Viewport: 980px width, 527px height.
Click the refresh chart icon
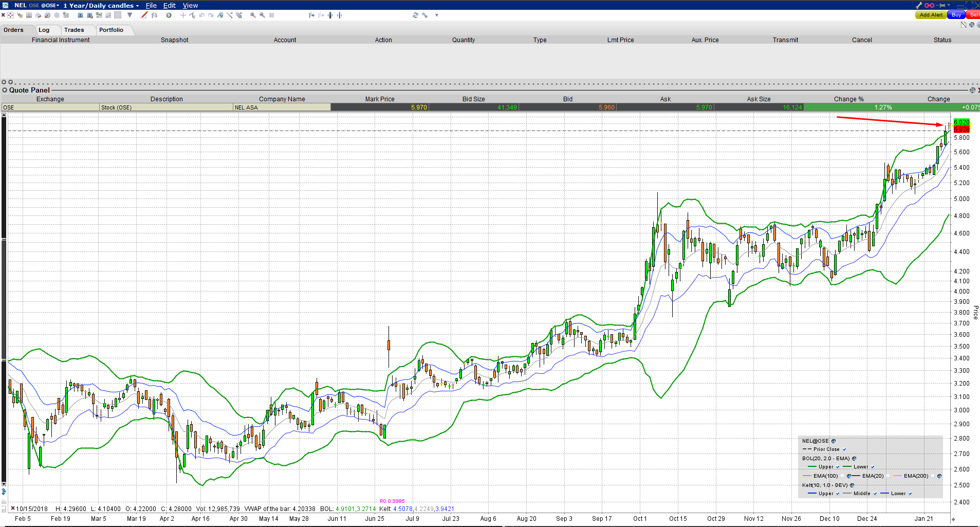coord(415,15)
